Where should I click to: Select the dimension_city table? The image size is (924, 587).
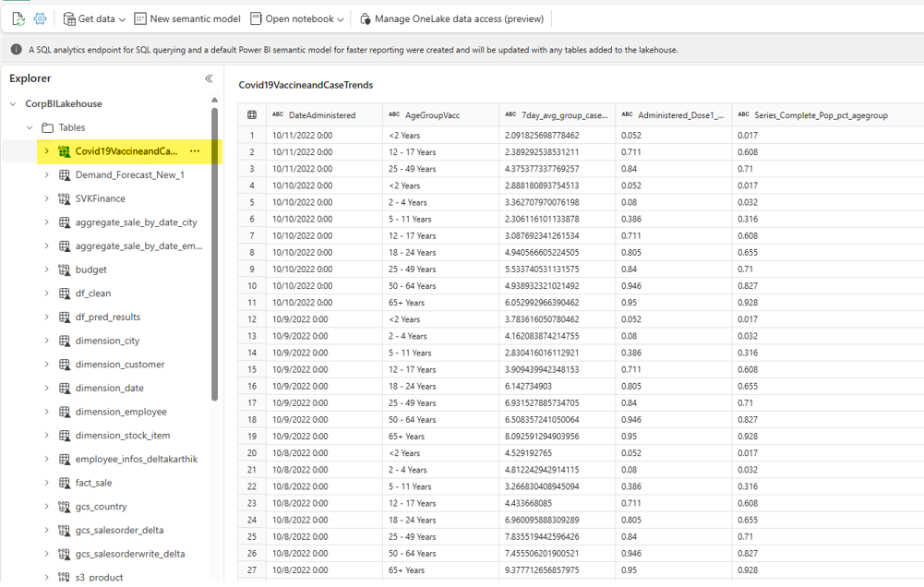[x=107, y=341]
